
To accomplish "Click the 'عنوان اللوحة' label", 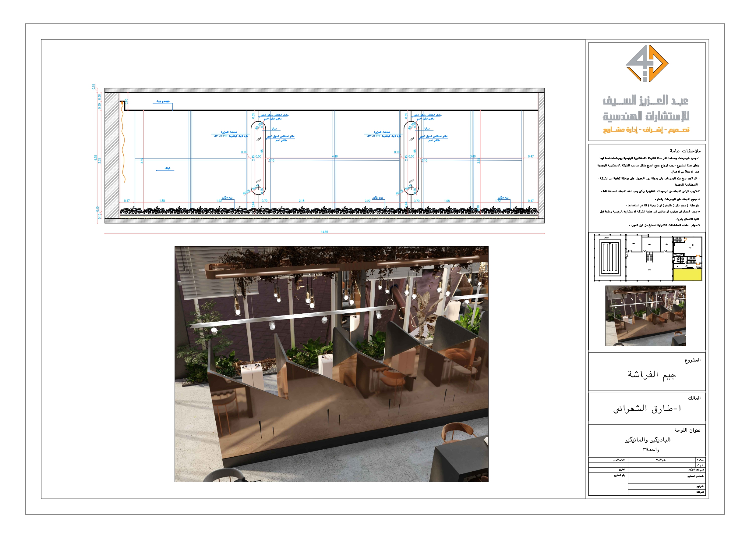I will (x=687, y=430).
